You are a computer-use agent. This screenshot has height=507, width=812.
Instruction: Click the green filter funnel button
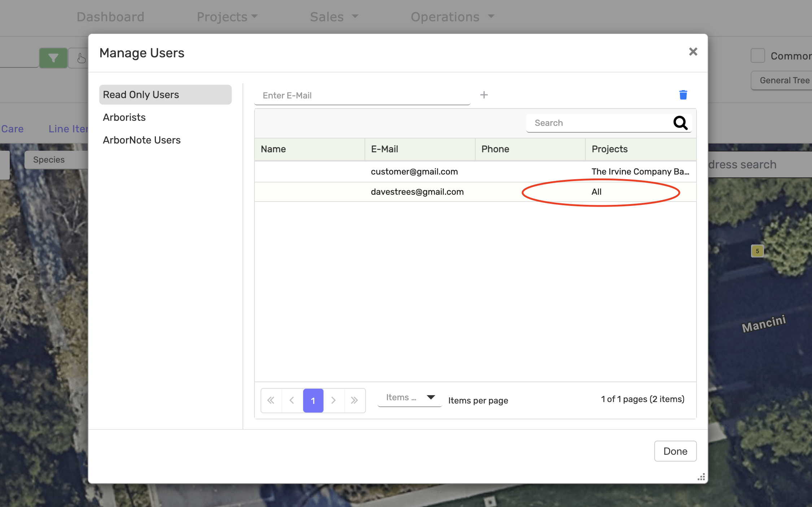53,58
